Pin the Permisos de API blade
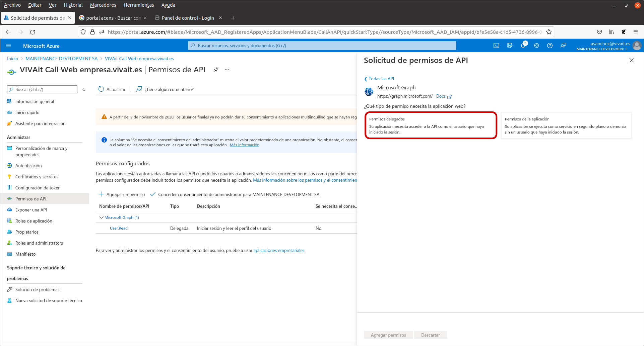The width and height of the screenshot is (644, 346). pyautogui.click(x=216, y=70)
